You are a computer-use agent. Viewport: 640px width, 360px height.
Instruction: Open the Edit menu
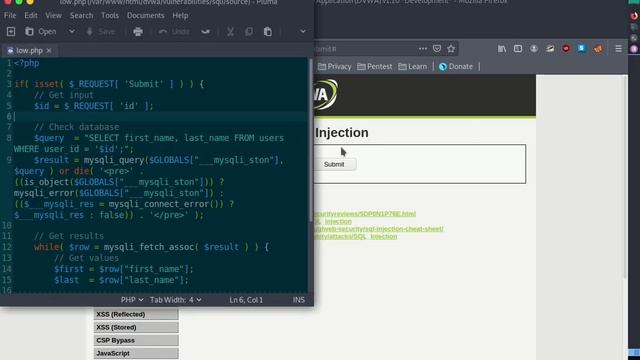click(31, 15)
